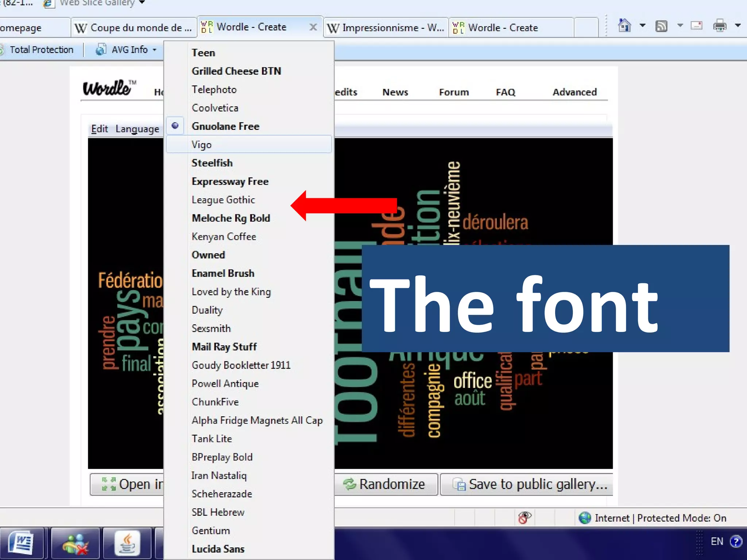Expand Web Slice Gallery dropdown
This screenshot has width=747, height=560.
point(142,3)
